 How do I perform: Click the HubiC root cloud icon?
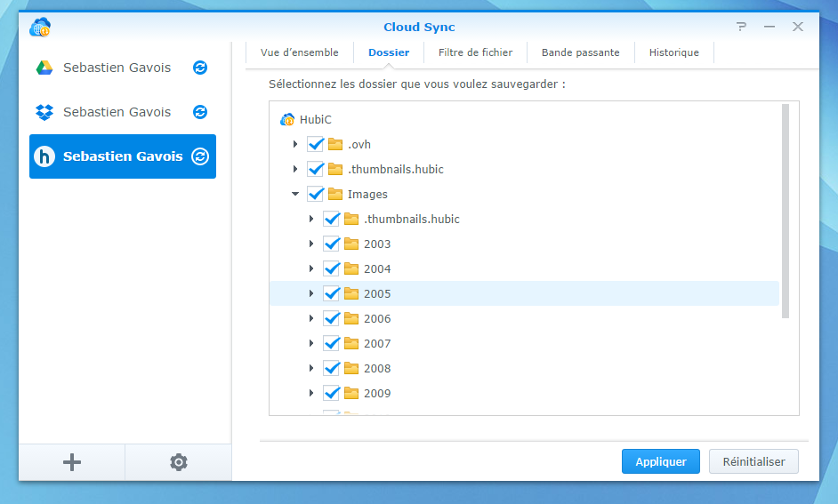[287, 119]
